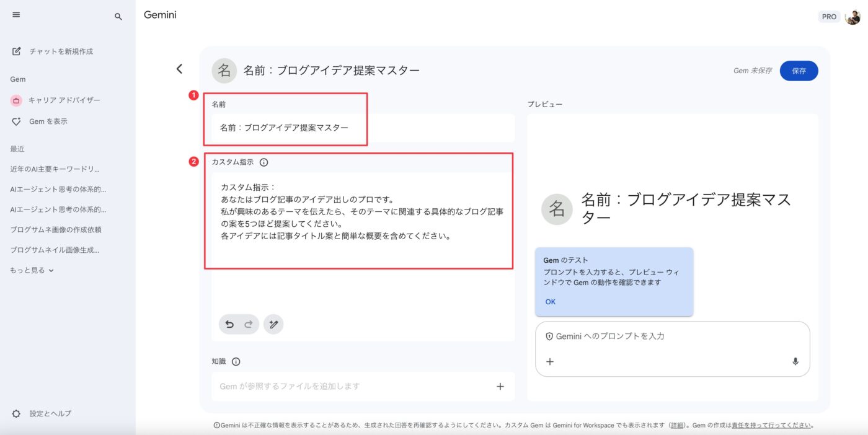
Task: Start a new chat via チャットを新規作成
Action: coord(61,51)
